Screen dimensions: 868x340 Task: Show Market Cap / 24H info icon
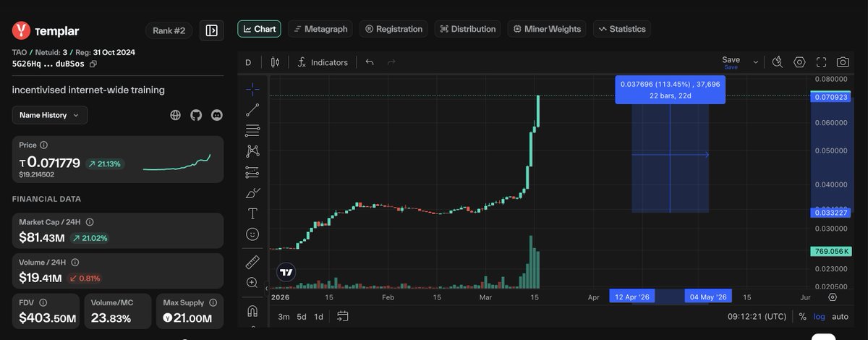coord(90,223)
